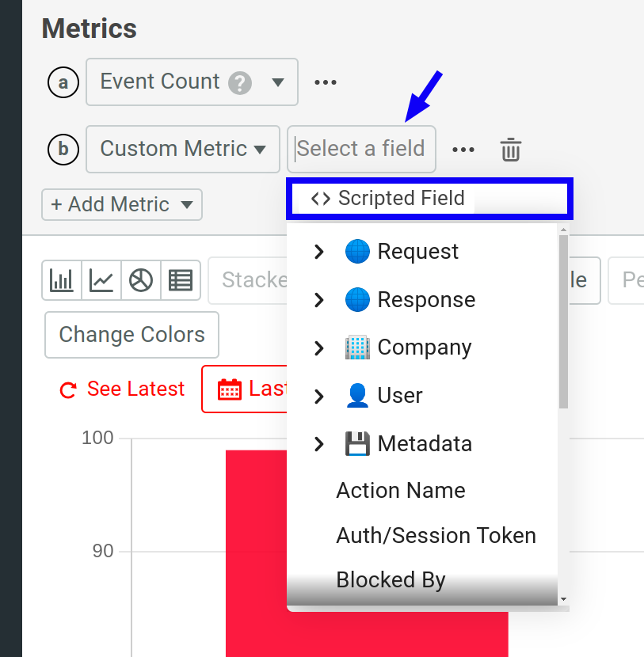Select the bar chart visualization icon
The height and width of the screenshot is (657, 644).
pyautogui.click(x=62, y=280)
